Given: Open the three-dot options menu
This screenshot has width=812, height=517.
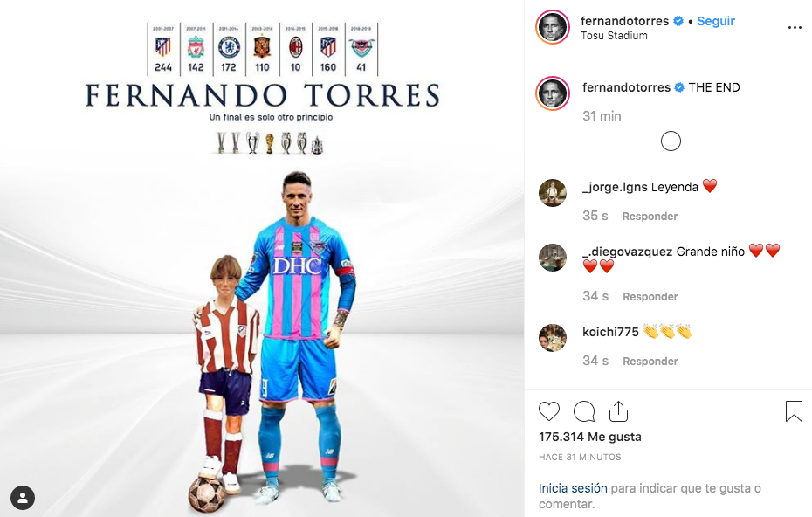Looking at the screenshot, I should [795, 27].
